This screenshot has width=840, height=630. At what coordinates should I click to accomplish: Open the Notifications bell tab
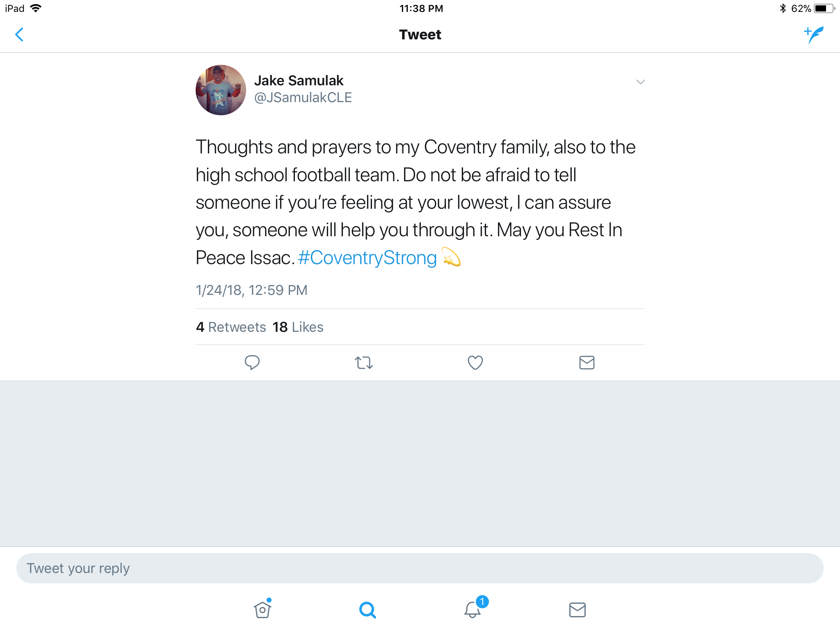[x=472, y=609]
